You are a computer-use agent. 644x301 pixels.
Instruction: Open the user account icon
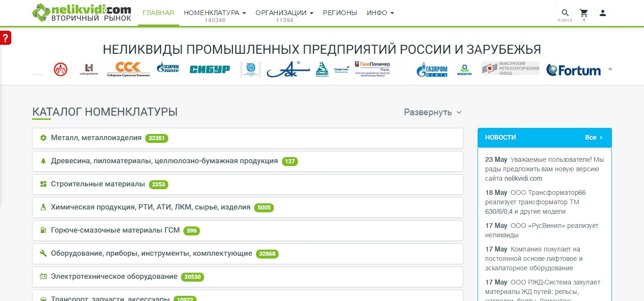point(603,13)
